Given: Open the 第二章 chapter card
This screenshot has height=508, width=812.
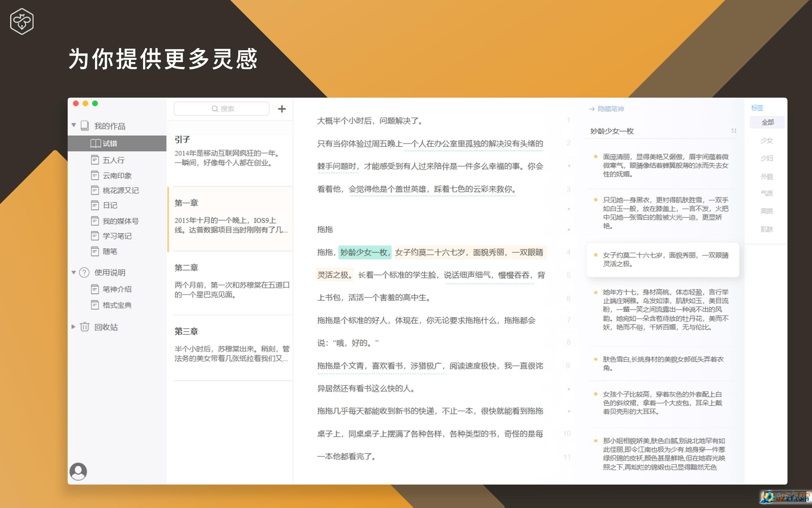Looking at the screenshot, I should [x=230, y=283].
